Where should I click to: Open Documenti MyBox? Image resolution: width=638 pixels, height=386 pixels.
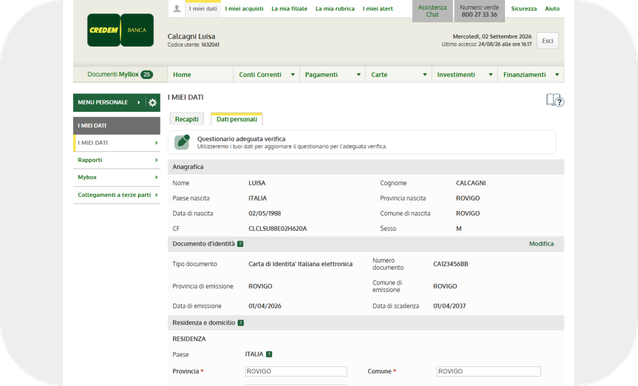tap(120, 74)
